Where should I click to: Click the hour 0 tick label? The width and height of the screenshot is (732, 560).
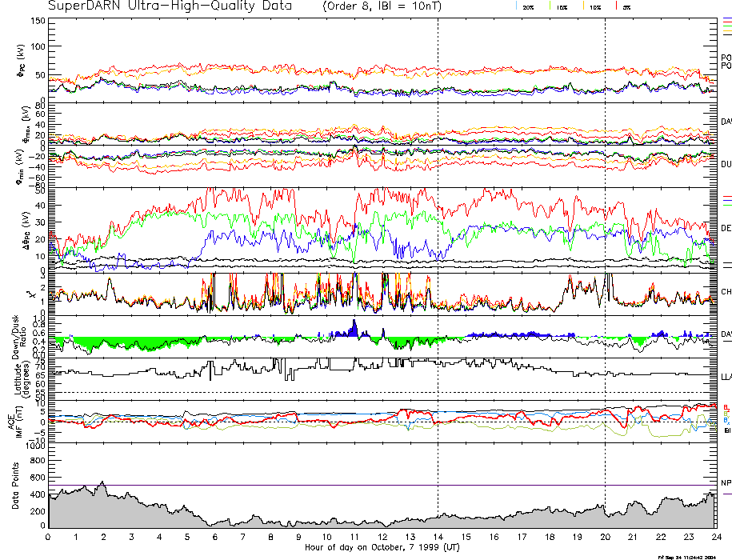coord(48,537)
